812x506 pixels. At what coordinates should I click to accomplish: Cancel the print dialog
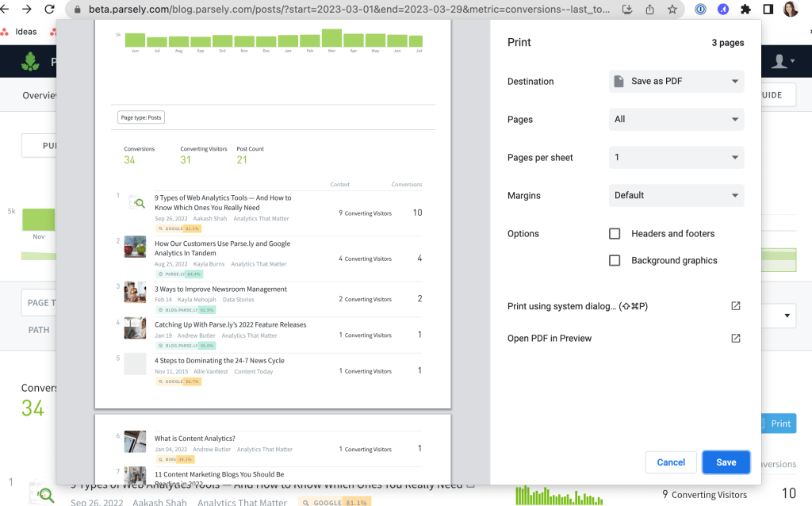point(671,462)
